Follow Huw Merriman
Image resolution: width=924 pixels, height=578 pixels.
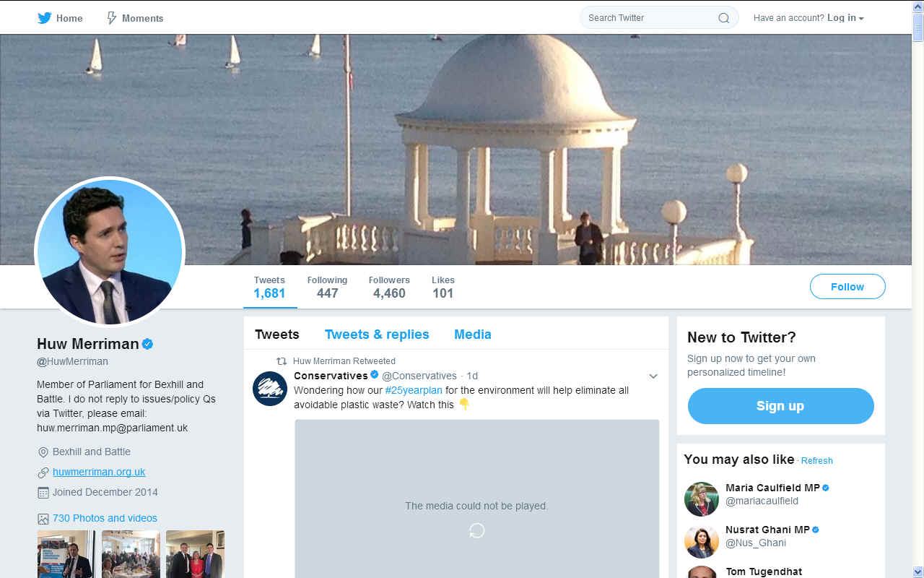(847, 287)
